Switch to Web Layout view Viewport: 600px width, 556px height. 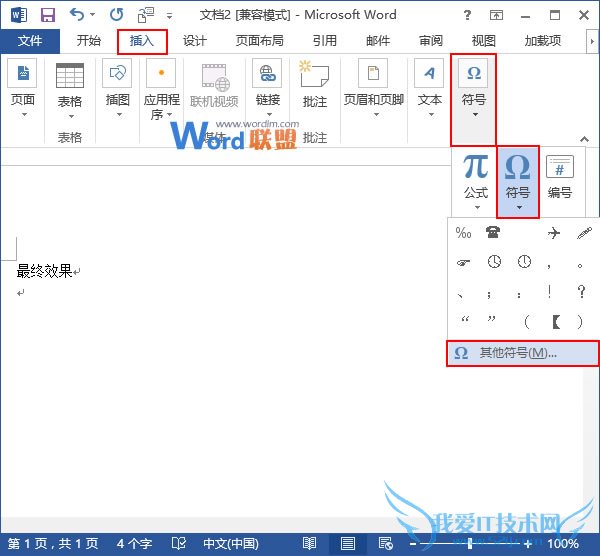(x=385, y=543)
